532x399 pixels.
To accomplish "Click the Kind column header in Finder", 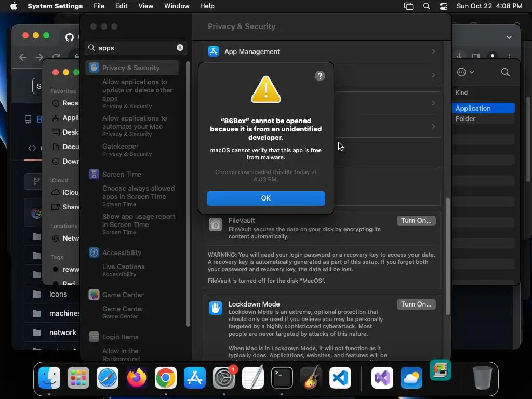I will 461,92.
